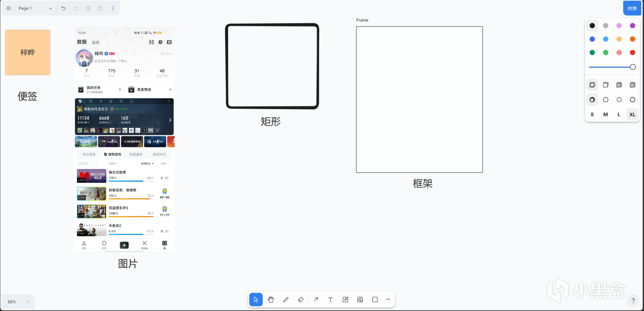Select the solid fill style option
This screenshot has width=644, height=311.
pos(619,85)
